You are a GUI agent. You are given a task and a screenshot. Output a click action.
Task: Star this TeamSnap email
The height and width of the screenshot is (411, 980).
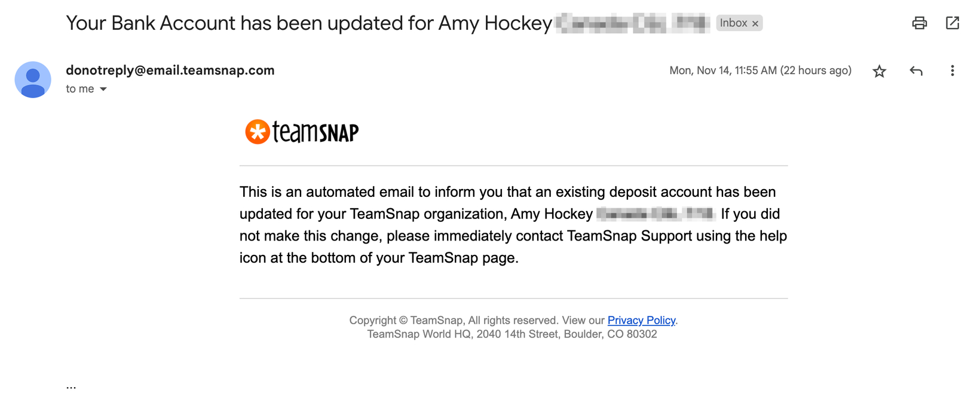coord(879,71)
